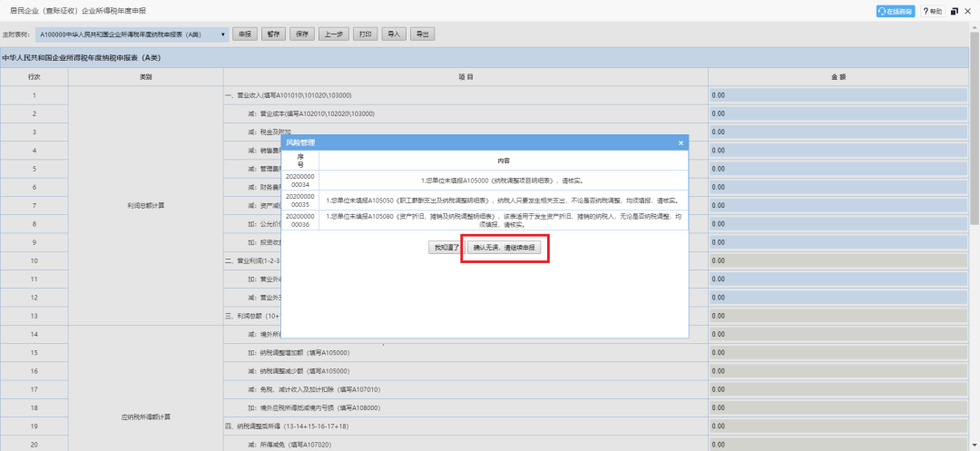The image size is (980, 451).
Task: Click 确认无误，请继续申报 to continue filing
Action: 505,248
